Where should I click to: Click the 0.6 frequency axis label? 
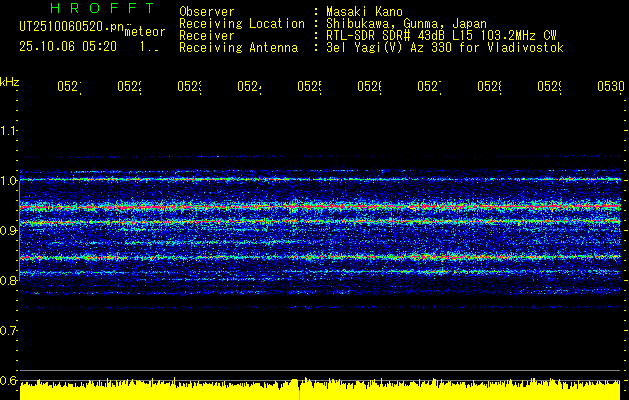8,380
